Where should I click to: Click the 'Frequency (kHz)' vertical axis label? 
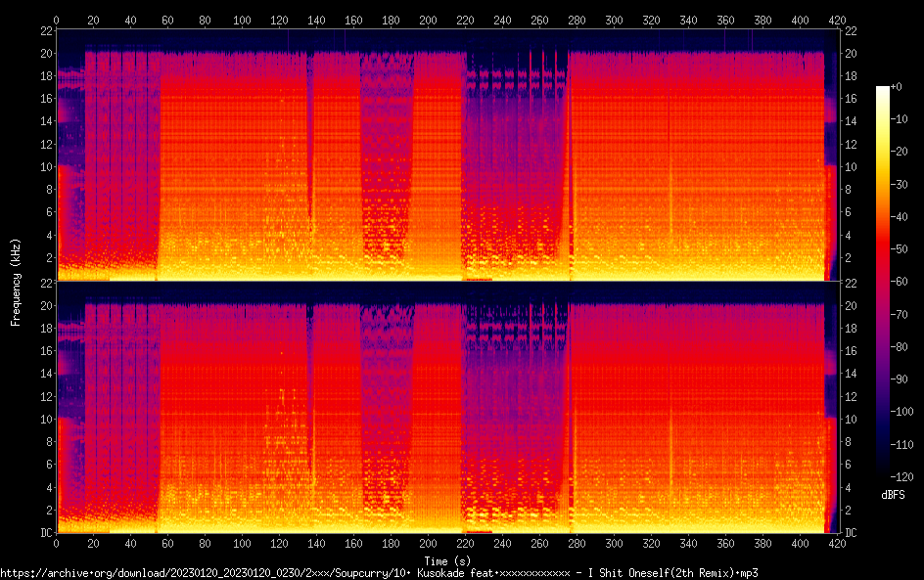[16, 281]
